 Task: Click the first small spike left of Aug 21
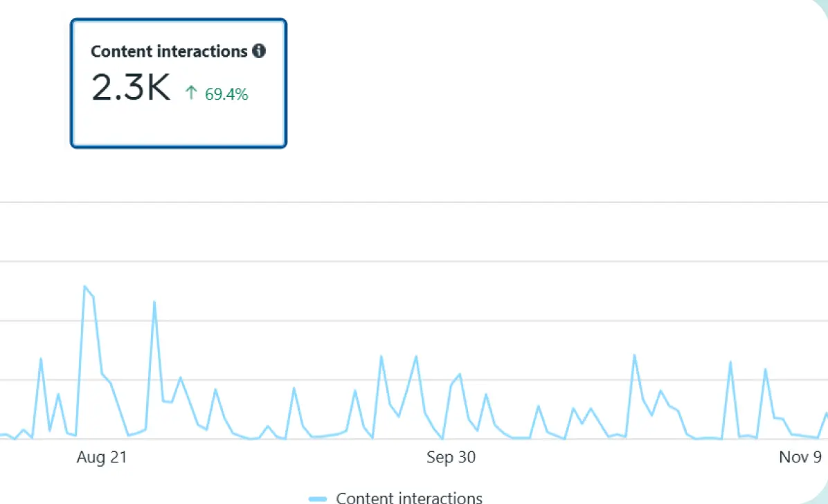[x=41, y=359]
